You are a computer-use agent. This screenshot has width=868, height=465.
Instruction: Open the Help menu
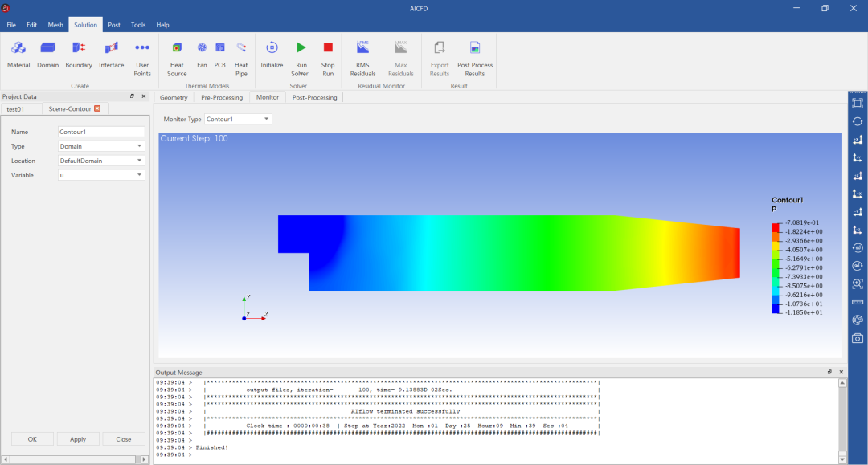tap(162, 25)
